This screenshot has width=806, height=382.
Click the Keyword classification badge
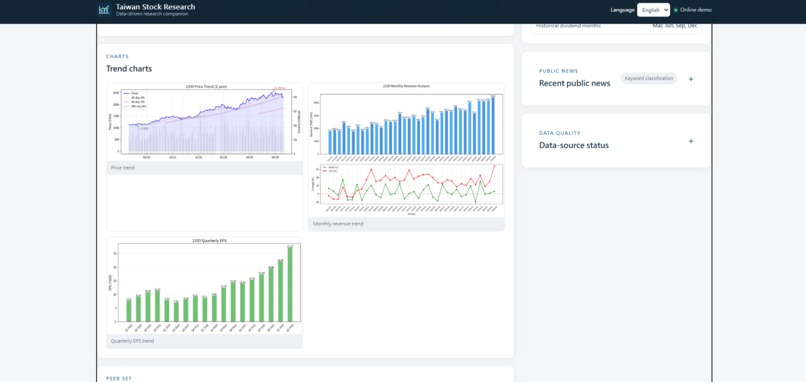tap(649, 79)
